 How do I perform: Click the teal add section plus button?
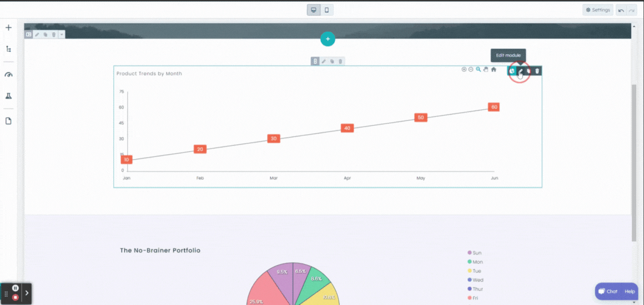[328, 39]
